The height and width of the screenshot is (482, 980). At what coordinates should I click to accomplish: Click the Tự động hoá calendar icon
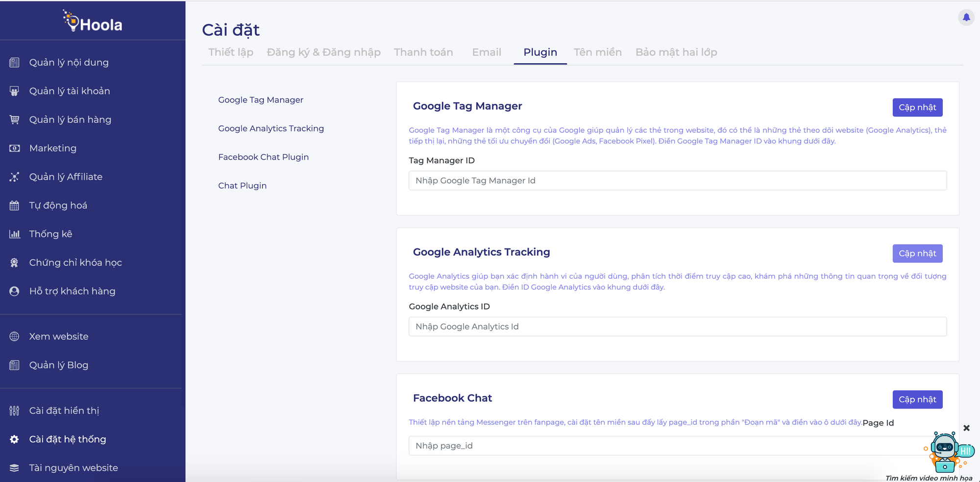(14, 206)
